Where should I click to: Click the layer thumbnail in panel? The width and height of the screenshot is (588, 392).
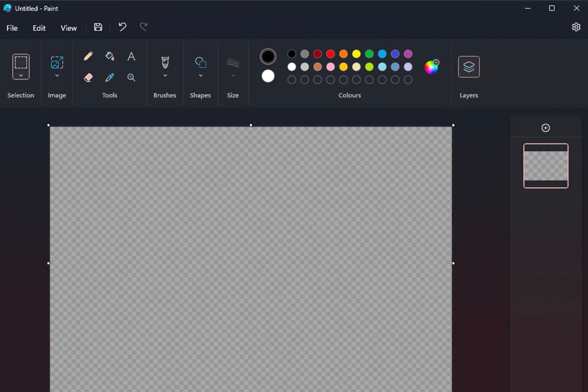[x=545, y=166]
